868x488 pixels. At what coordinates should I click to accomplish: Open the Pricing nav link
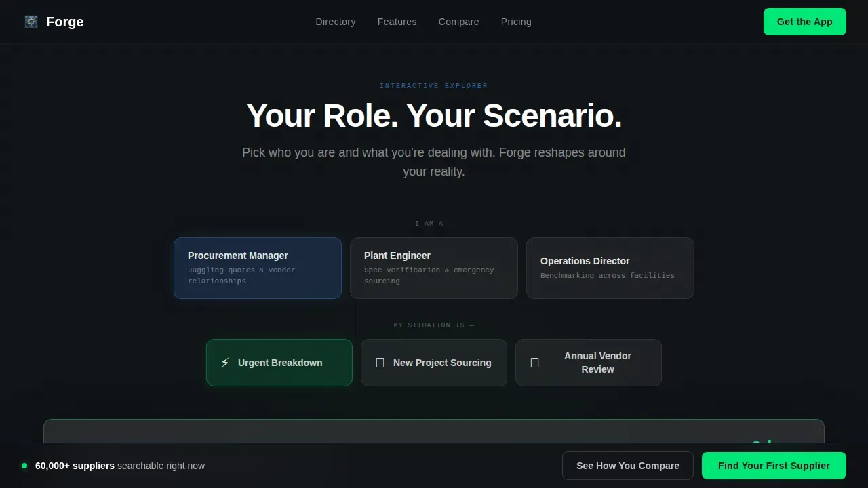516,22
